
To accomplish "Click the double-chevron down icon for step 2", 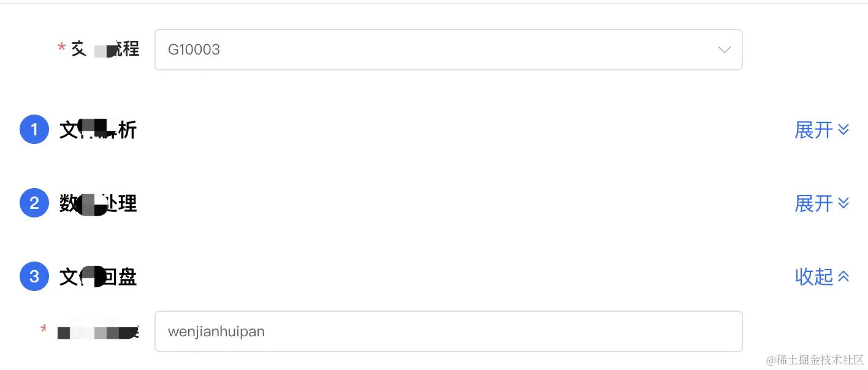I will click(843, 203).
